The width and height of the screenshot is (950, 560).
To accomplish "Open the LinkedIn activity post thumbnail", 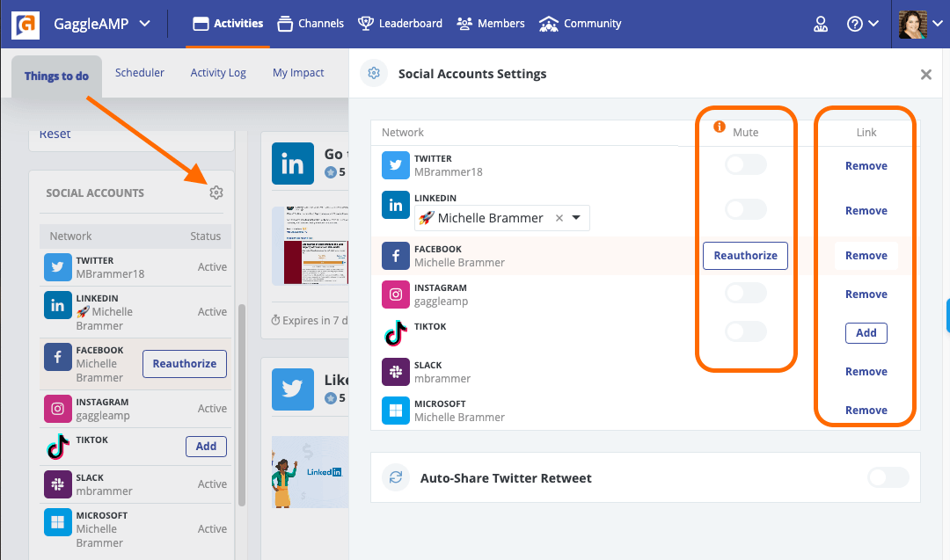I will (x=311, y=245).
